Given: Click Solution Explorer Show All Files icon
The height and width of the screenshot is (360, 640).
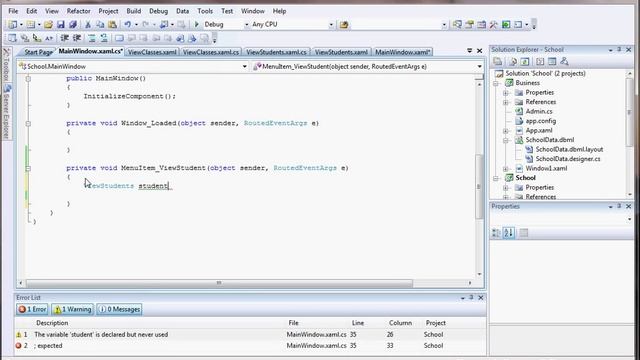Looking at the screenshot, I should click(513, 62).
